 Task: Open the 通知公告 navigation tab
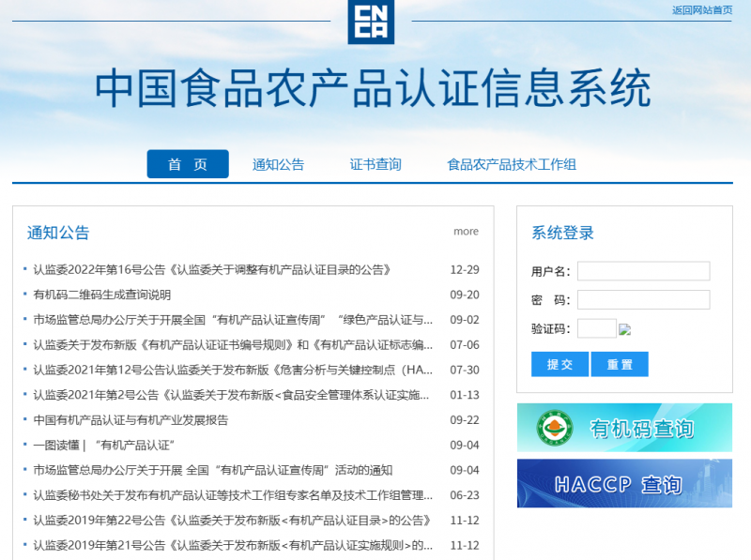278,164
